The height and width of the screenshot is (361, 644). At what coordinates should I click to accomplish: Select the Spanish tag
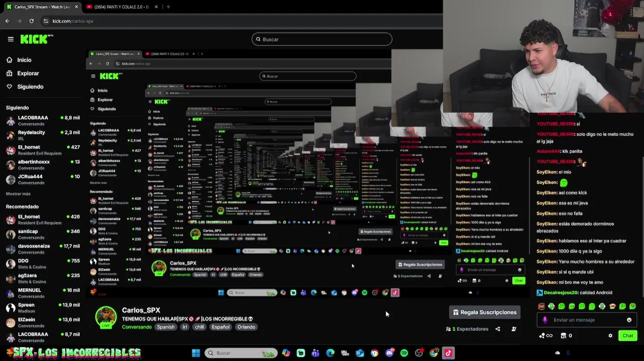point(166,327)
